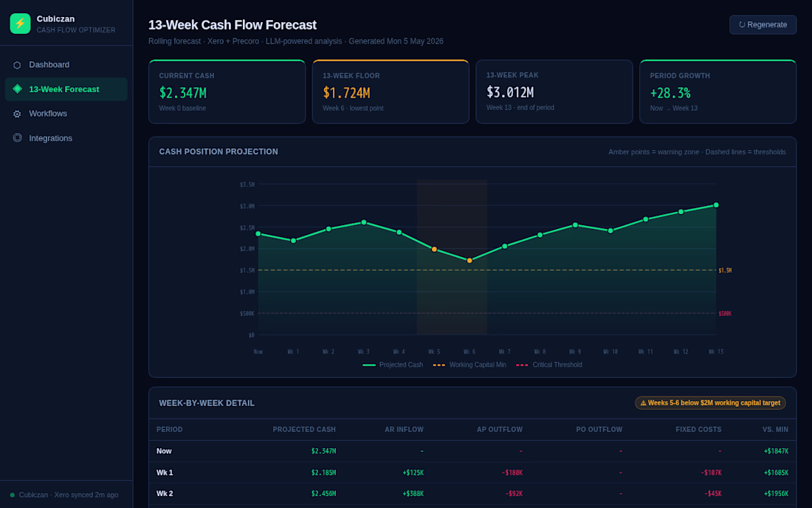The width and height of the screenshot is (812, 508).
Task: Toggle the Projected Cash legend entry
Action: [x=393, y=365]
